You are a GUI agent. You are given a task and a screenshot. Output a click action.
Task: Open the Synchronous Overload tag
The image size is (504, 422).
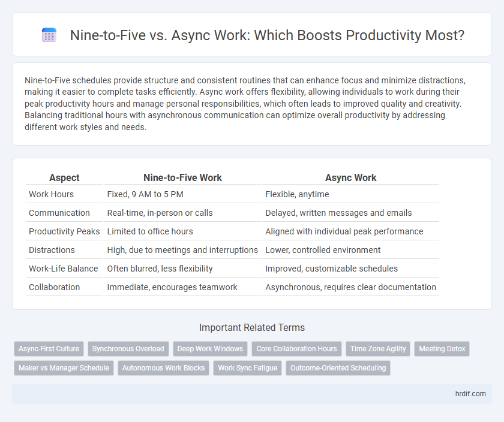coord(128,349)
